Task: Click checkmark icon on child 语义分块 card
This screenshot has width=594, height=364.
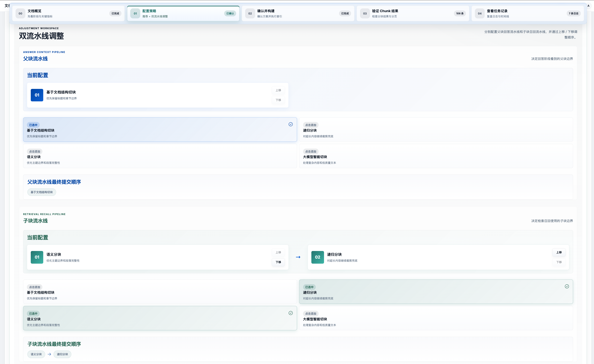Action: pos(290,313)
